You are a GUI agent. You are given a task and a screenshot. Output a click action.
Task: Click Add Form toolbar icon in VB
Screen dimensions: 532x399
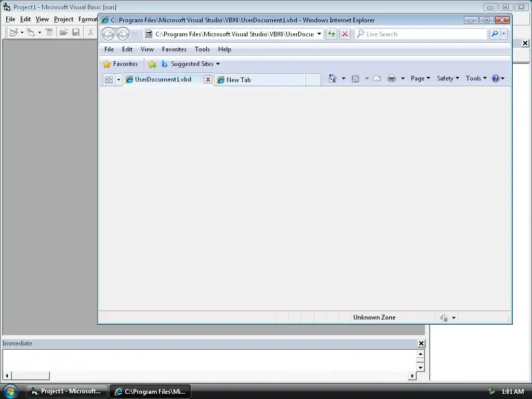31,32
